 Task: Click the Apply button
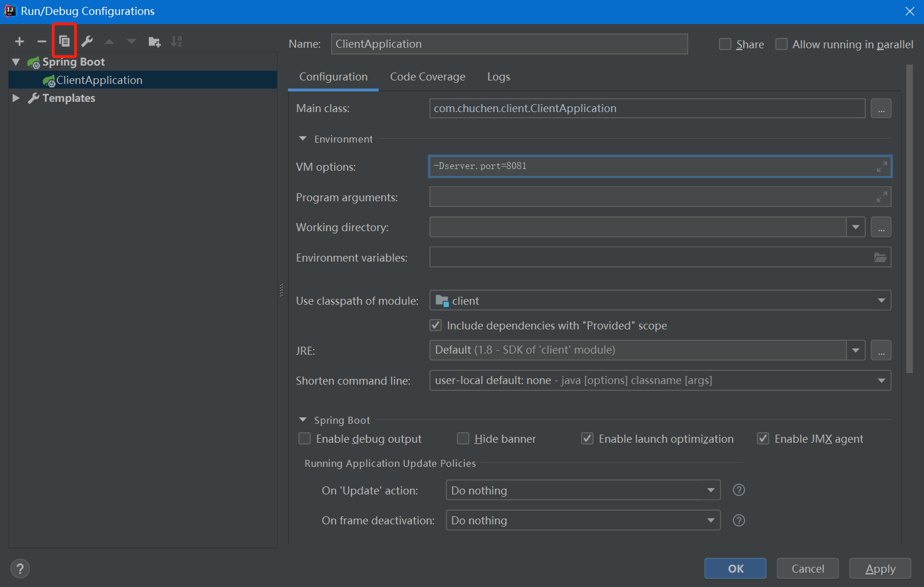click(880, 569)
